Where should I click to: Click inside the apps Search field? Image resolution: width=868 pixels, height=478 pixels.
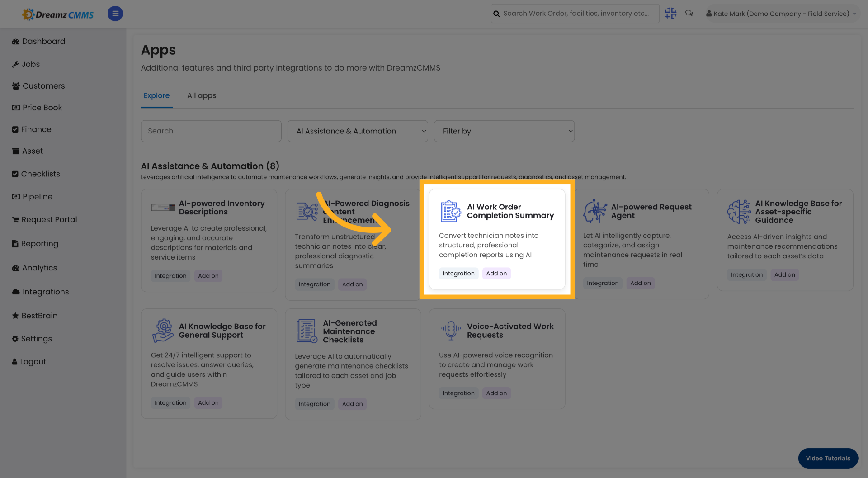coord(211,131)
